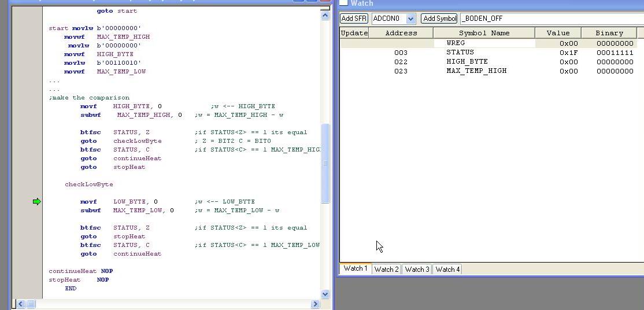Click address 022 in Watch table
This screenshot has width=644, height=310.
(x=401, y=62)
